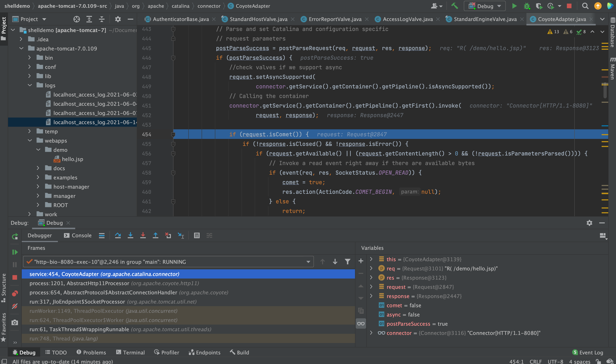Image resolution: width=616 pixels, height=364 pixels.
Task: Open the thread selector http-bio-8080-exec-10 dropdown
Action: pyautogui.click(x=168, y=262)
